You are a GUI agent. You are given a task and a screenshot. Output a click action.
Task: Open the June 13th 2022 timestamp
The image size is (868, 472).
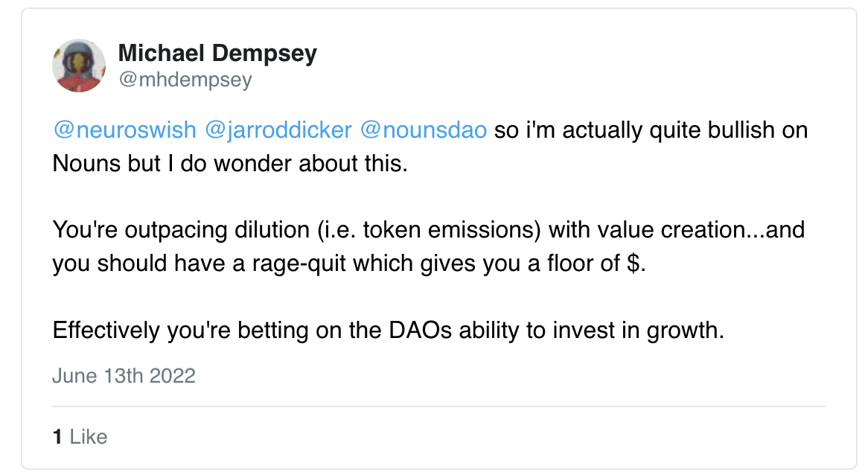(x=124, y=376)
